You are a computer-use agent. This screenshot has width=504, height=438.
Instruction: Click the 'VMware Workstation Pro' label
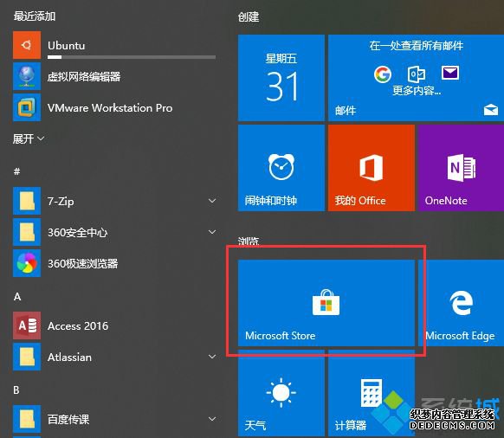(110, 107)
